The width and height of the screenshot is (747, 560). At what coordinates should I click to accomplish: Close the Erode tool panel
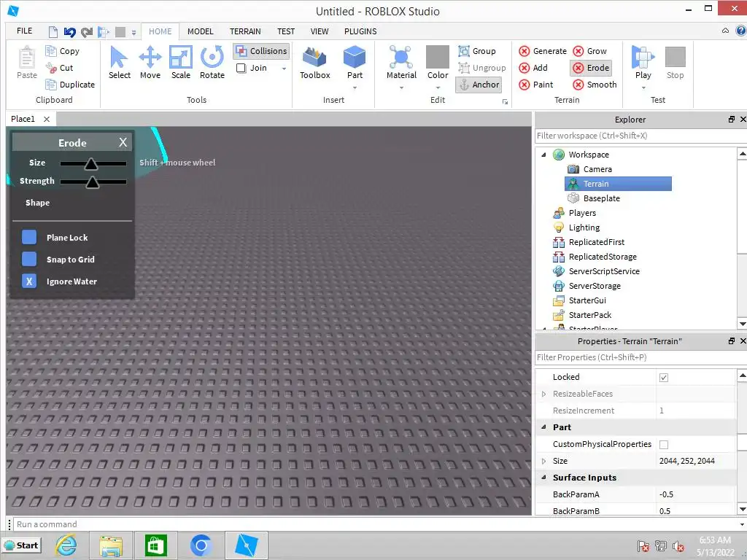(x=123, y=142)
